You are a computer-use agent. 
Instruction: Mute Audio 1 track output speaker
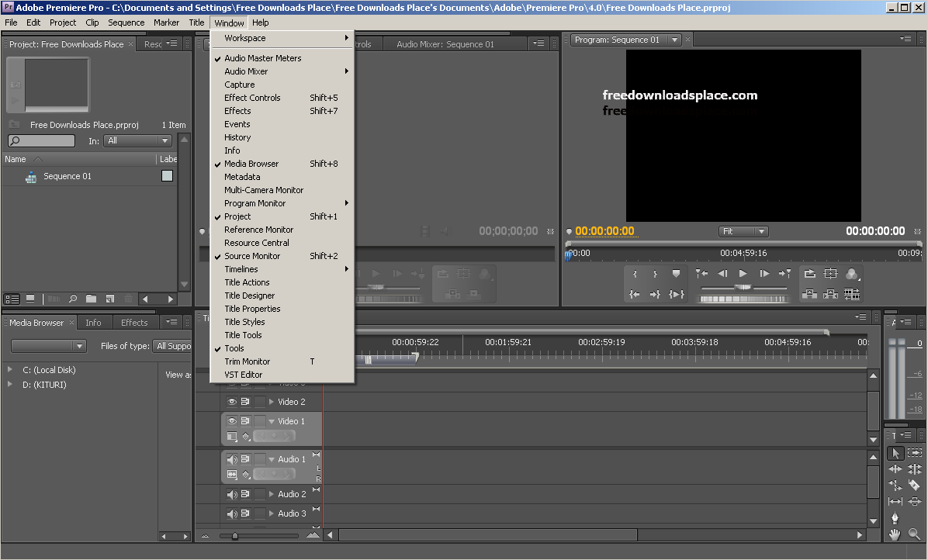pos(232,459)
